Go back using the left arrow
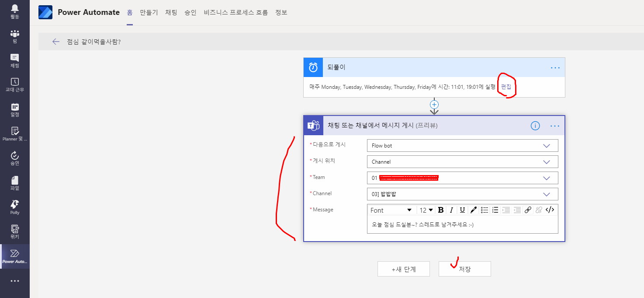 tap(55, 42)
